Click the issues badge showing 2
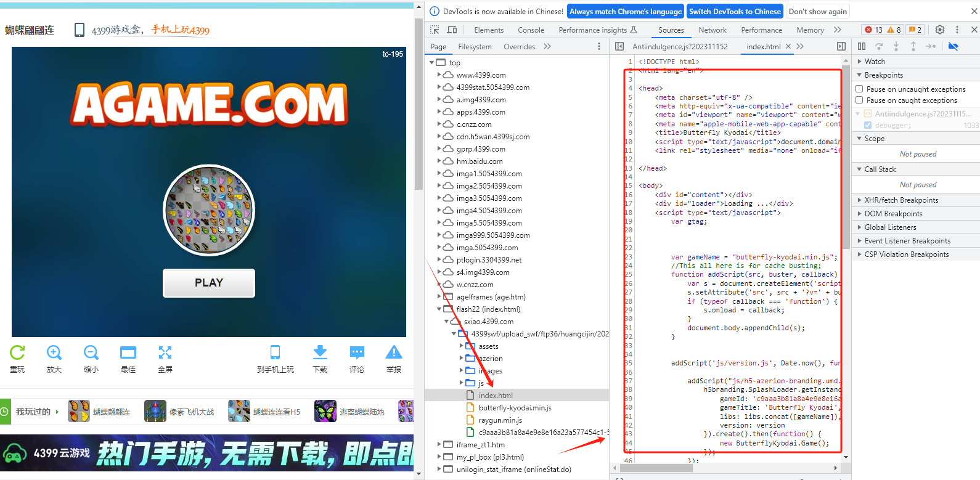Screen dimensions: 980x480 (915, 30)
